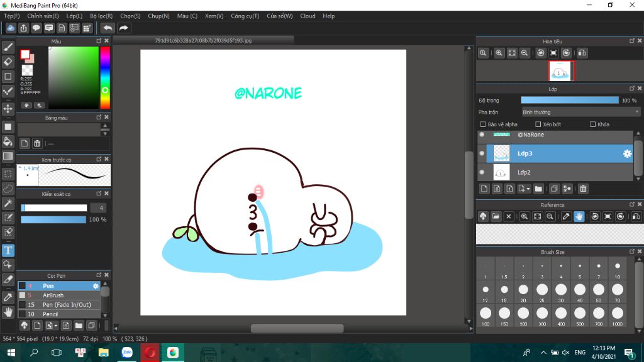Select the Bucket fill tool

click(8, 141)
